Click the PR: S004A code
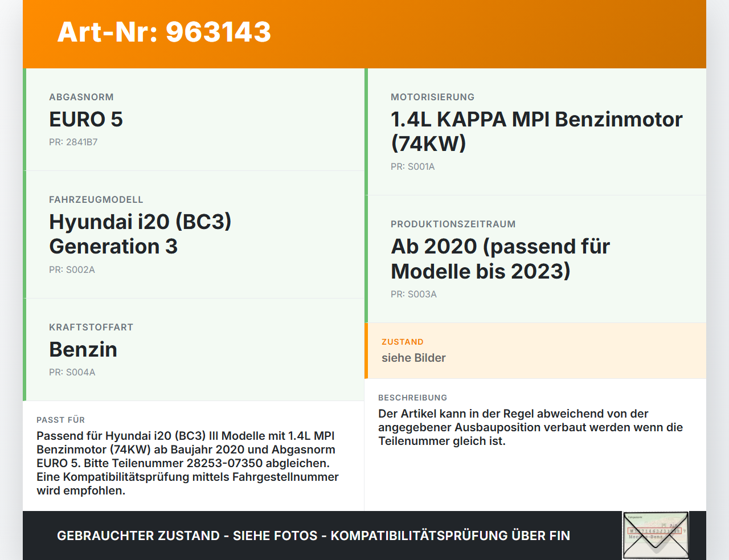729x560 pixels. [x=72, y=372]
